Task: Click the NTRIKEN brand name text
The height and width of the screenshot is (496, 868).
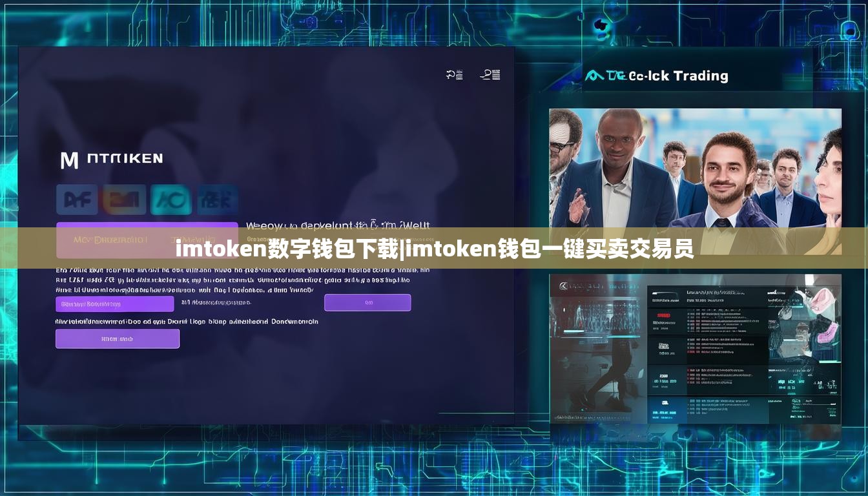Action: [x=124, y=159]
